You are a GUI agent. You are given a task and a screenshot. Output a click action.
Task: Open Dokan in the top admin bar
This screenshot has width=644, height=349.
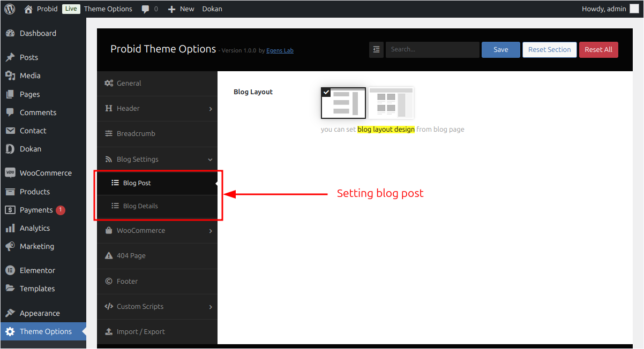[x=212, y=9]
